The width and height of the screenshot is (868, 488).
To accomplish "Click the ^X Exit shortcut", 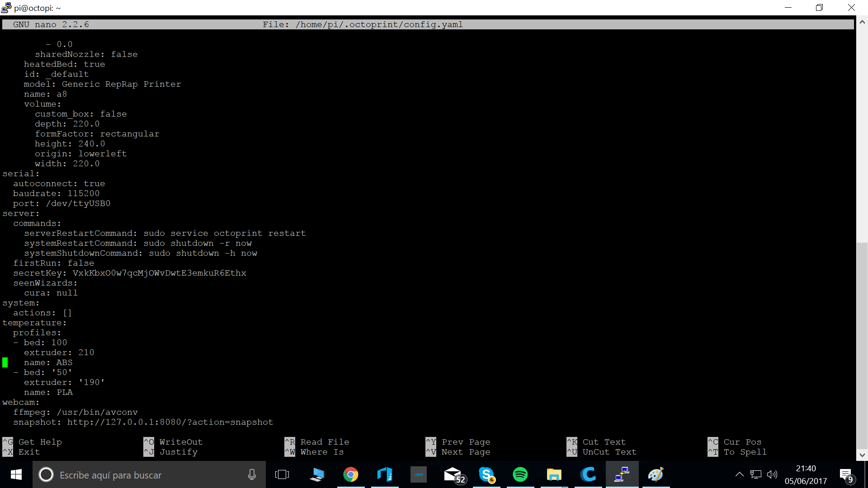I will (x=21, y=452).
